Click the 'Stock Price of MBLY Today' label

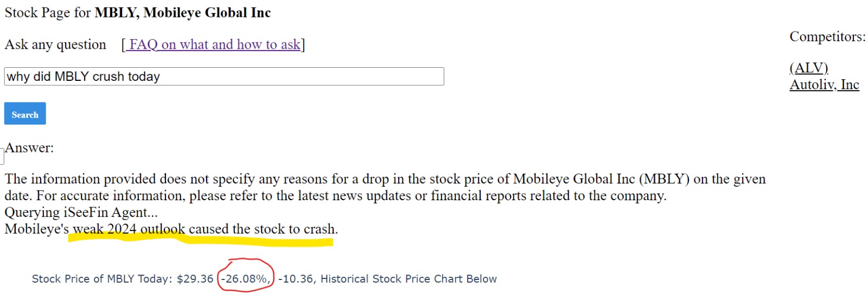[x=102, y=279]
